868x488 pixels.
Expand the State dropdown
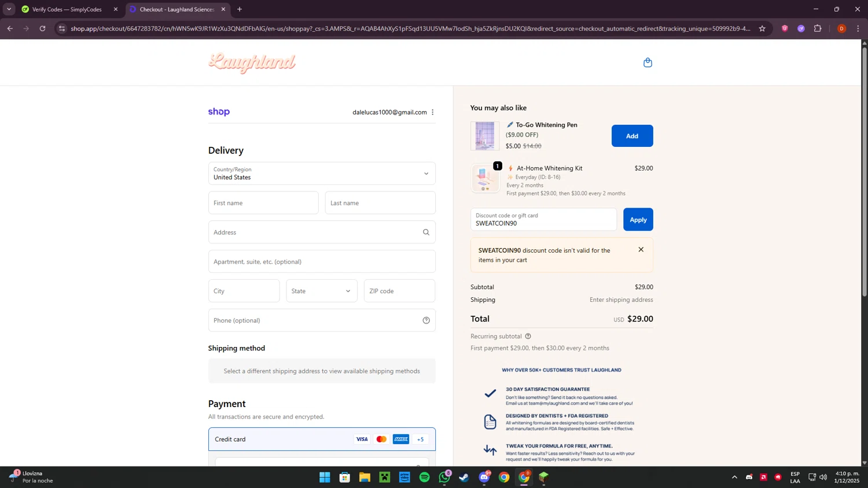pos(322,291)
